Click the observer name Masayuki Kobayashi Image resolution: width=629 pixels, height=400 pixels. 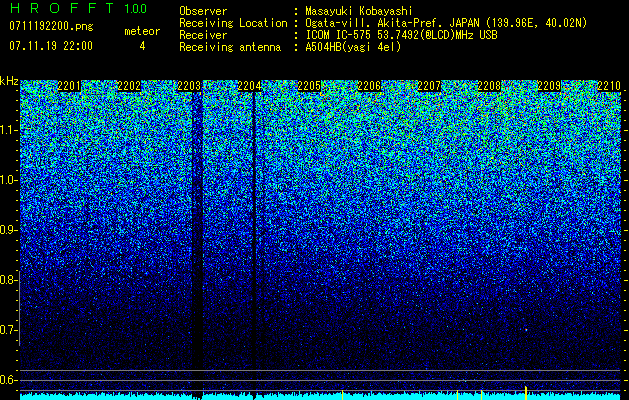[x=359, y=11]
